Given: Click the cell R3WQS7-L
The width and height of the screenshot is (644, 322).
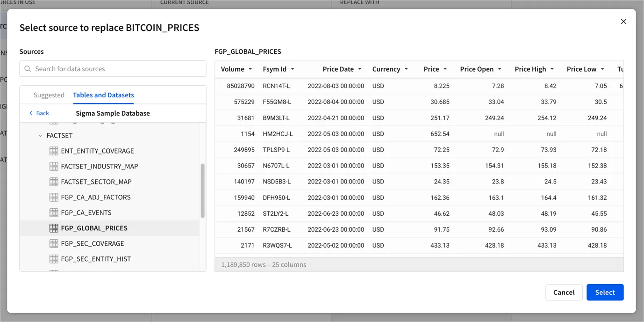Looking at the screenshot, I should click(278, 245).
